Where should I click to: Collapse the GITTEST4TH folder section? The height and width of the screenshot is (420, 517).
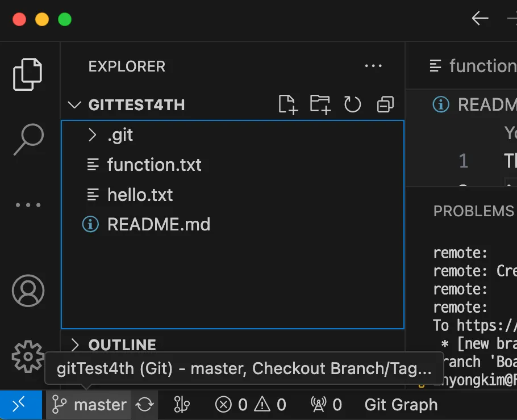74,105
